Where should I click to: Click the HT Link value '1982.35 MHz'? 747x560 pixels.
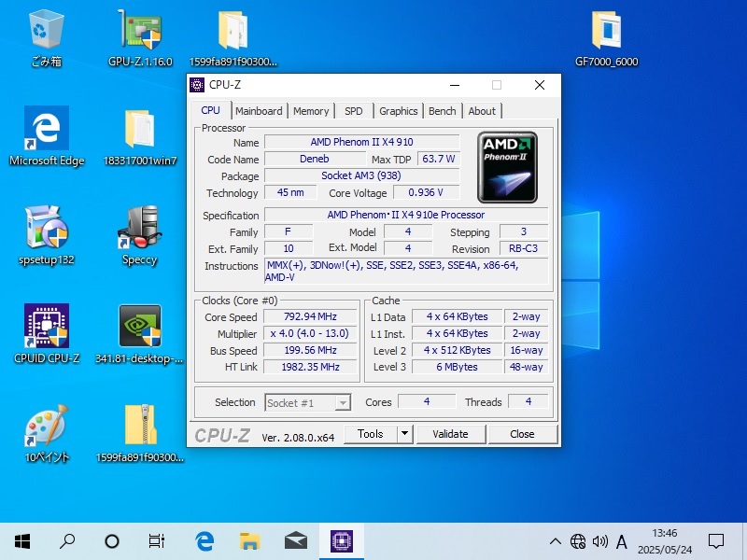(x=310, y=367)
